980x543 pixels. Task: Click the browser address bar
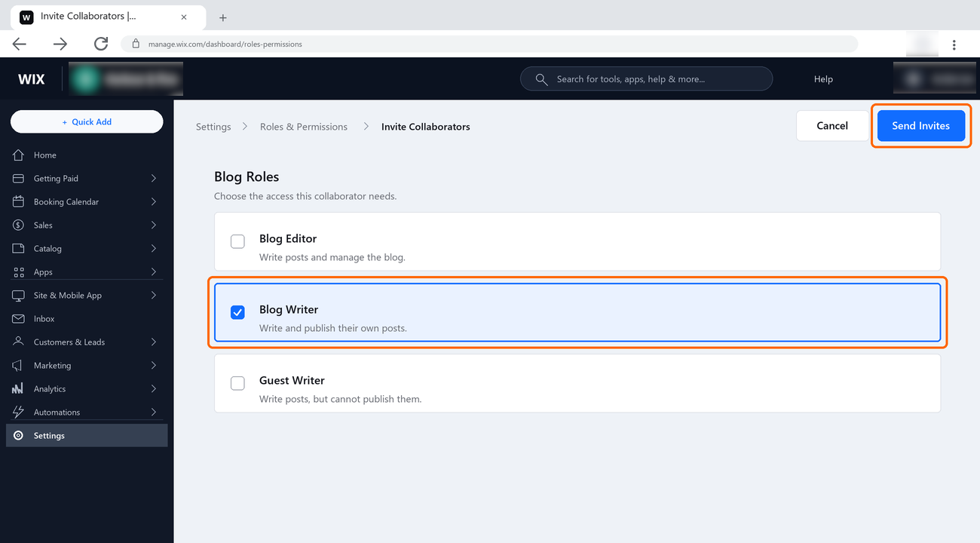[x=488, y=44]
